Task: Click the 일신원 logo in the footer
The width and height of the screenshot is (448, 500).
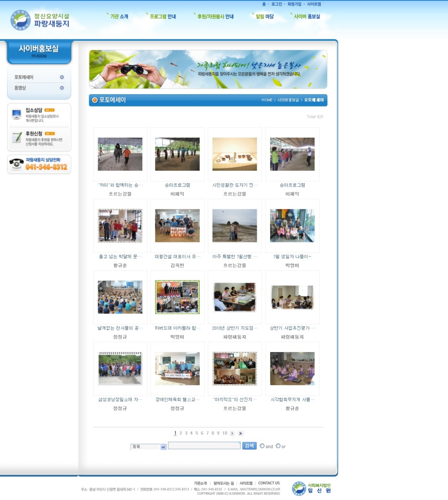Action: pos(312,488)
